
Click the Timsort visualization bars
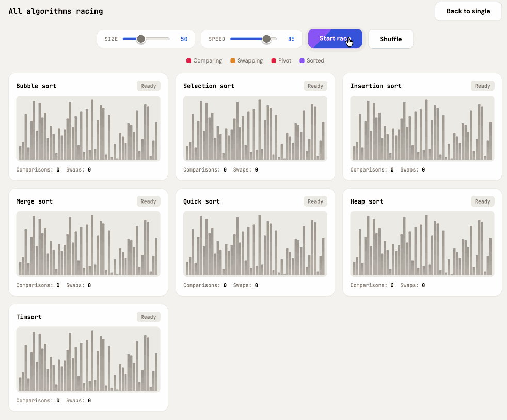(88, 359)
